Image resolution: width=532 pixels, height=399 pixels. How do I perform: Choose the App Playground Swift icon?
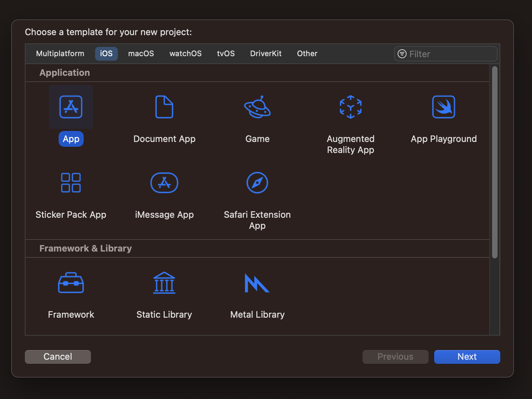(444, 107)
